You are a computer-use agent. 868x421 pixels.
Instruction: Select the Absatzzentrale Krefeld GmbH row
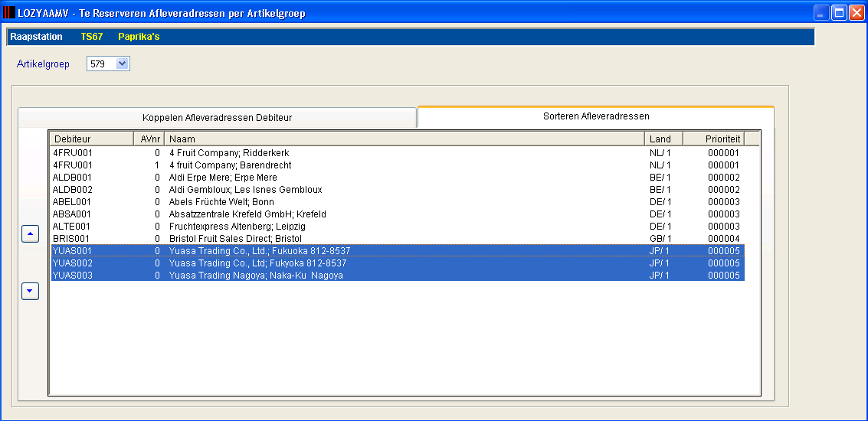(398, 214)
